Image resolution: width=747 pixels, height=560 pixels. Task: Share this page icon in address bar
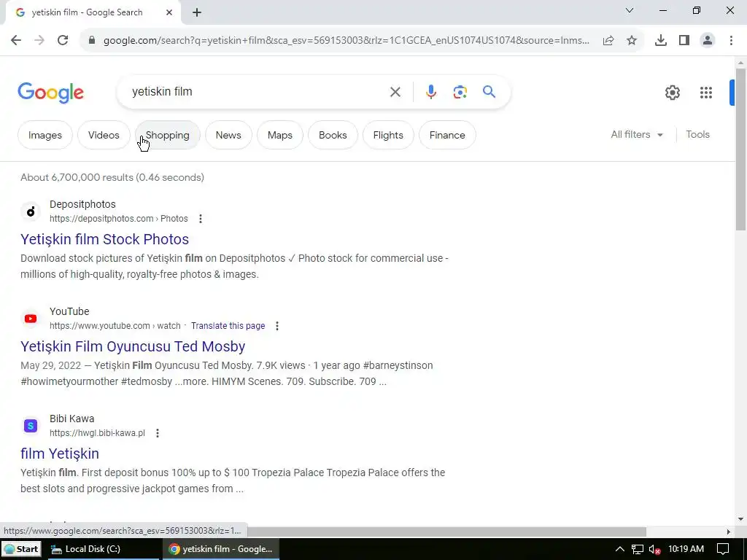coord(608,41)
